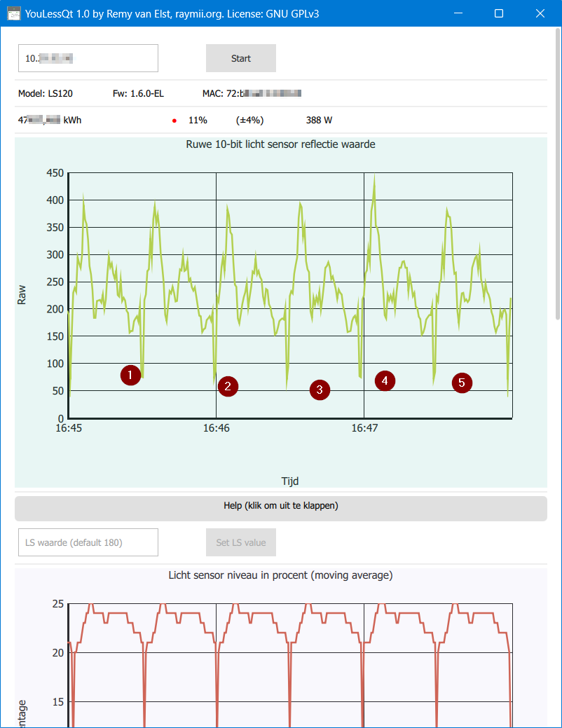Click into the LS waarde input field
The width and height of the screenshot is (562, 728).
tap(88, 542)
